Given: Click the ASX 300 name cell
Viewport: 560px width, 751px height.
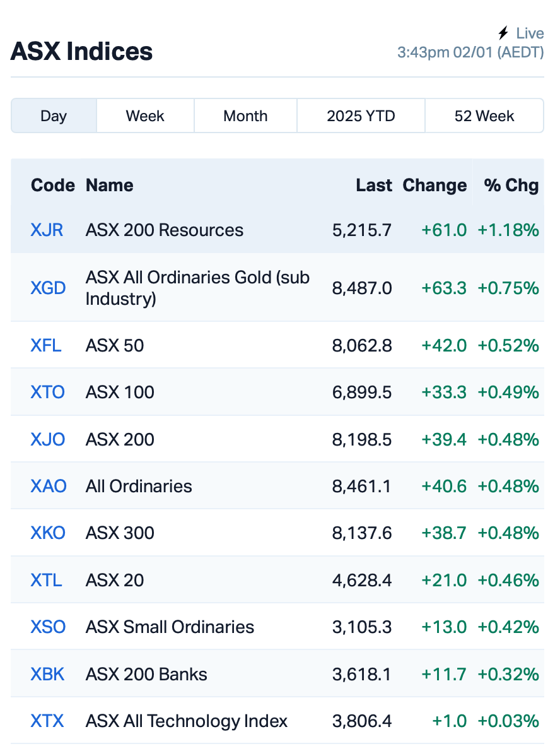Looking at the screenshot, I should click(120, 533).
